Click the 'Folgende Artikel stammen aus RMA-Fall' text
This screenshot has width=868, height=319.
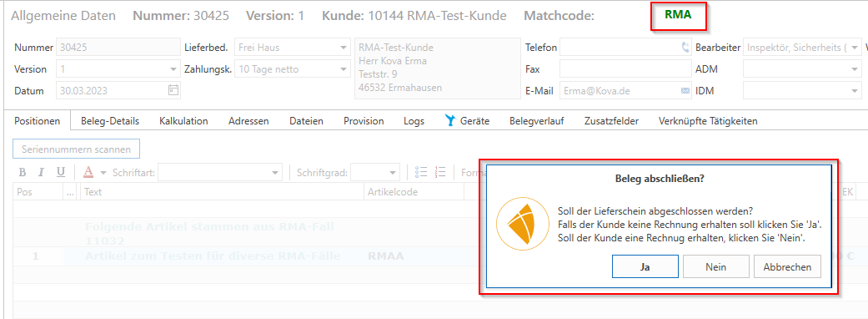point(209,226)
